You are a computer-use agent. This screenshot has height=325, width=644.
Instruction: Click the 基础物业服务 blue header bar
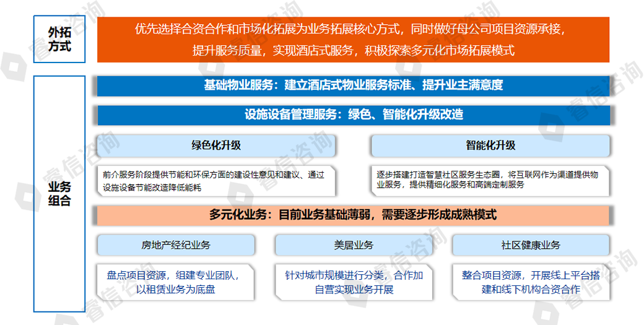pos(353,85)
